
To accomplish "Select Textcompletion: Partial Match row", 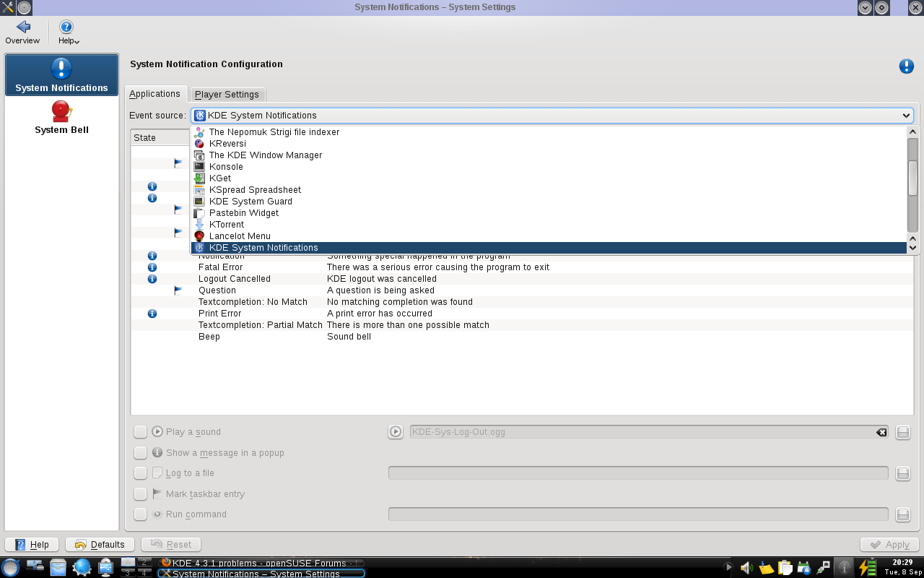I will tap(522, 325).
